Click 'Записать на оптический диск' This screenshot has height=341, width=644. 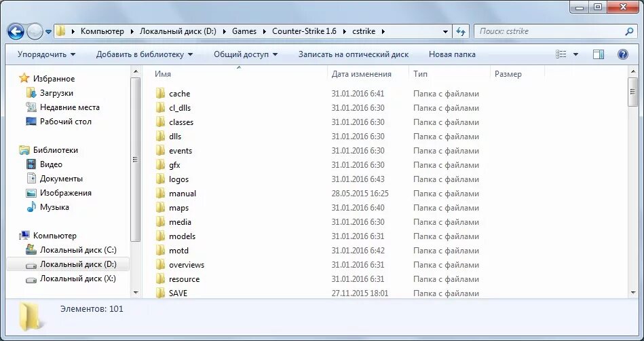(x=353, y=54)
